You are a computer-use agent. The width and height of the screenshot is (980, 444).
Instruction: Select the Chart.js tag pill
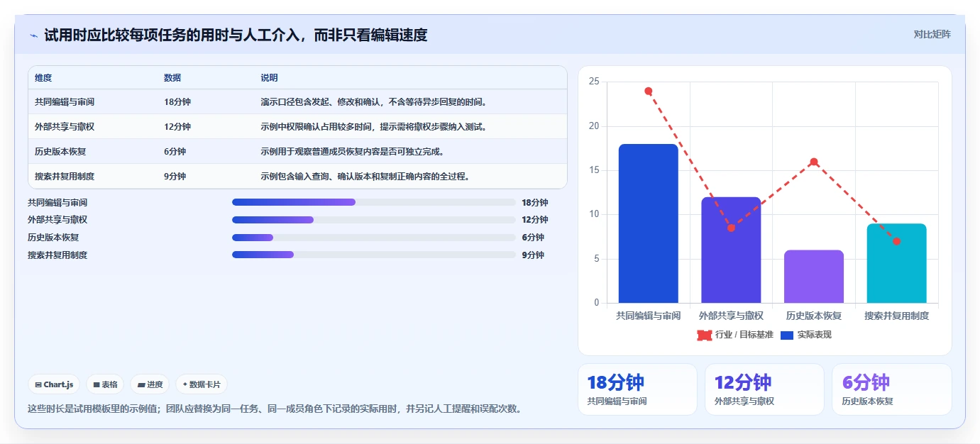click(55, 384)
